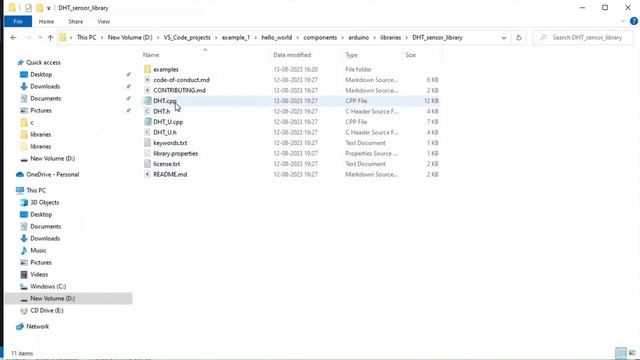Go up one folder level arrow

(x=50, y=38)
